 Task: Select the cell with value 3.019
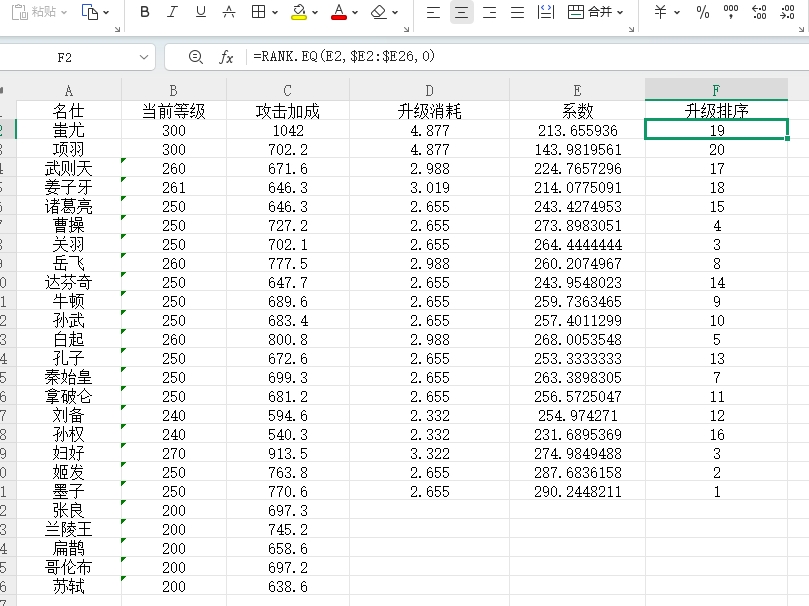click(429, 188)
